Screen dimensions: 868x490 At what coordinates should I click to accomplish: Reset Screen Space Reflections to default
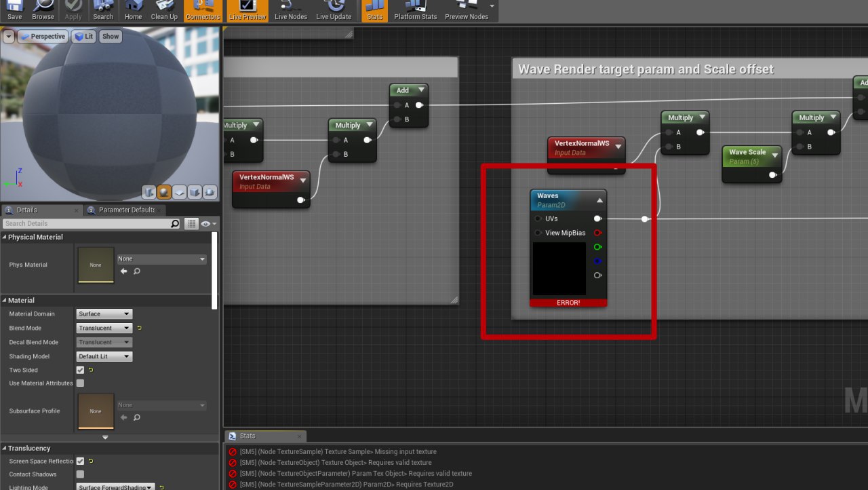[91, 461]
